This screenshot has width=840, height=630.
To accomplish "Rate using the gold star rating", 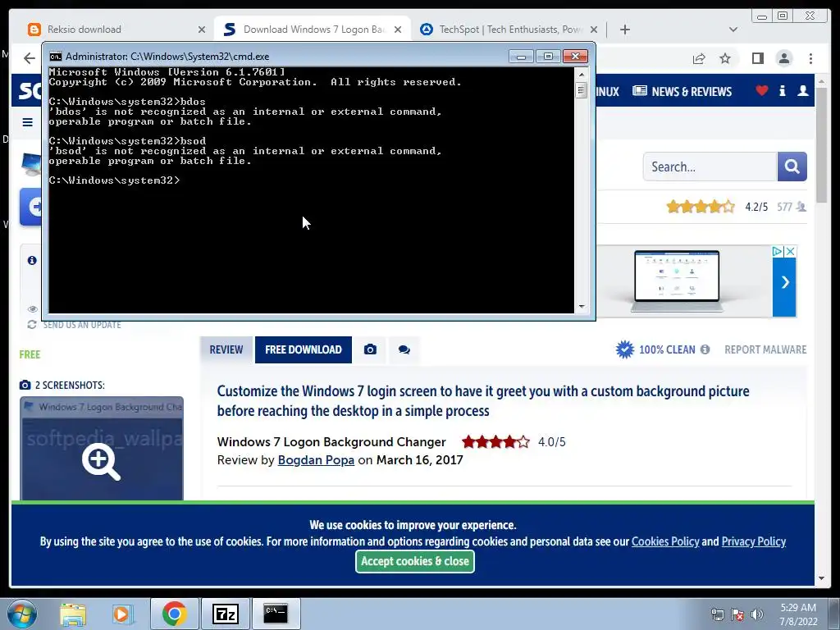I will 701,207.
